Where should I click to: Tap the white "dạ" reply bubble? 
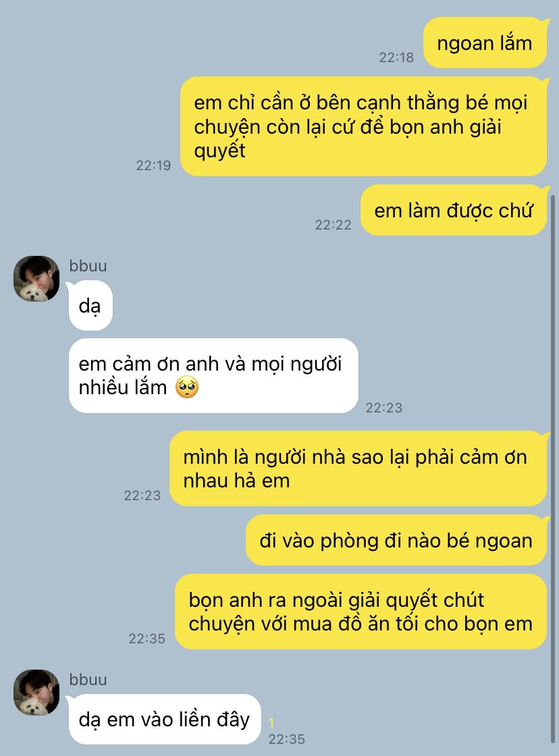pyautogui.click(x=90, y=306)
